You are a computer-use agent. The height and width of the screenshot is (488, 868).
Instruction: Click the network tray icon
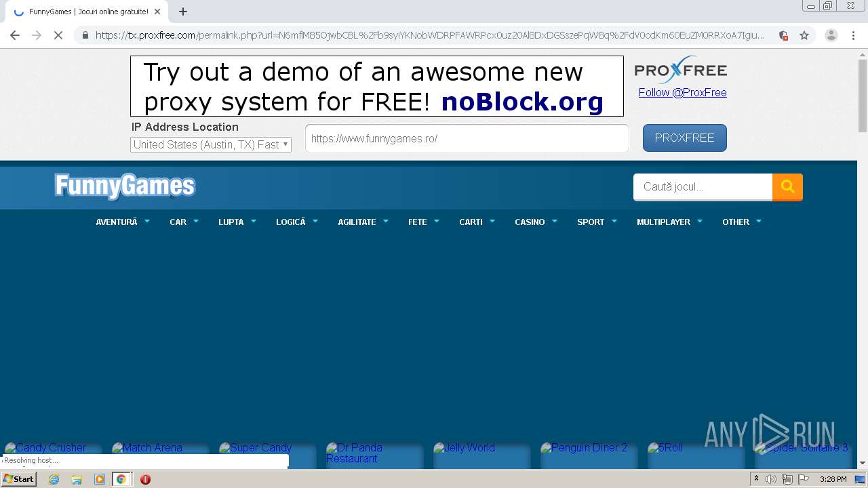pyautogui.click(x=787, y=479)
